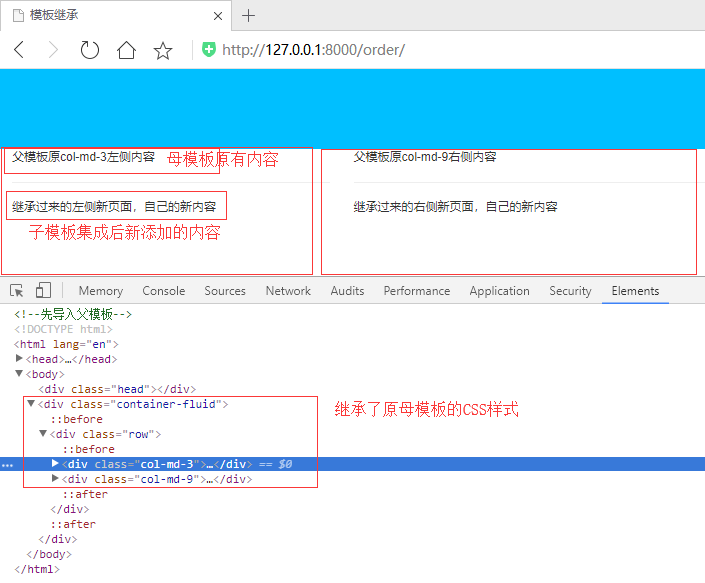This screenshot has height=583, width=705.
Task: Select the 模板继承 browser tab
Action: pos(116,16)
